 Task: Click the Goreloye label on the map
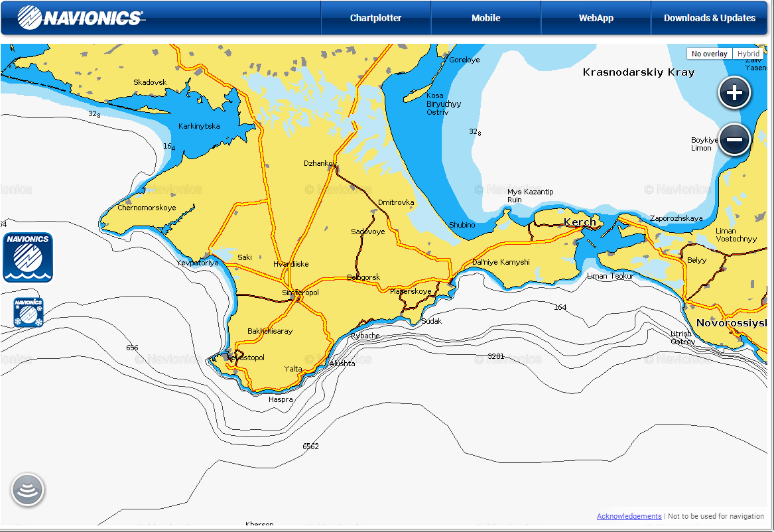(464, 60)
